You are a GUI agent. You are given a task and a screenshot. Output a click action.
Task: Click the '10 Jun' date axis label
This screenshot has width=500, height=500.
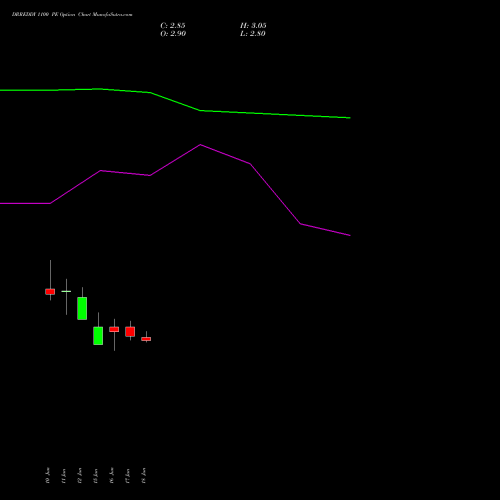click(48, 476)
